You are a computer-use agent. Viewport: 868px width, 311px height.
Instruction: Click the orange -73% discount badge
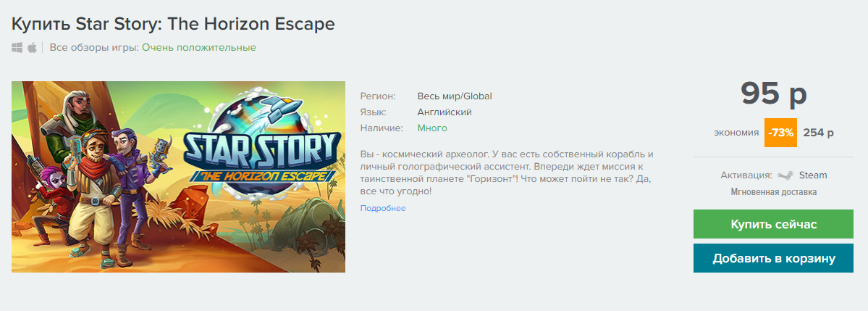780,133
